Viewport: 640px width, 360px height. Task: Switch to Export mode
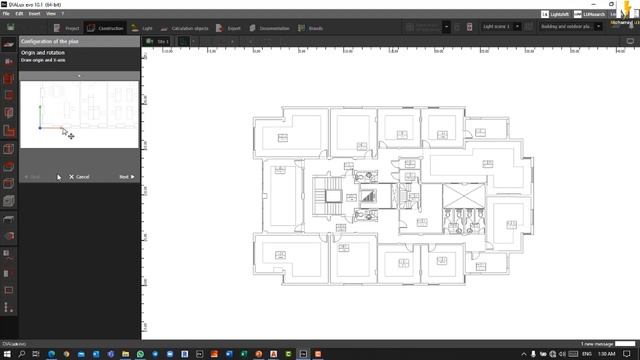click(228, 28)
